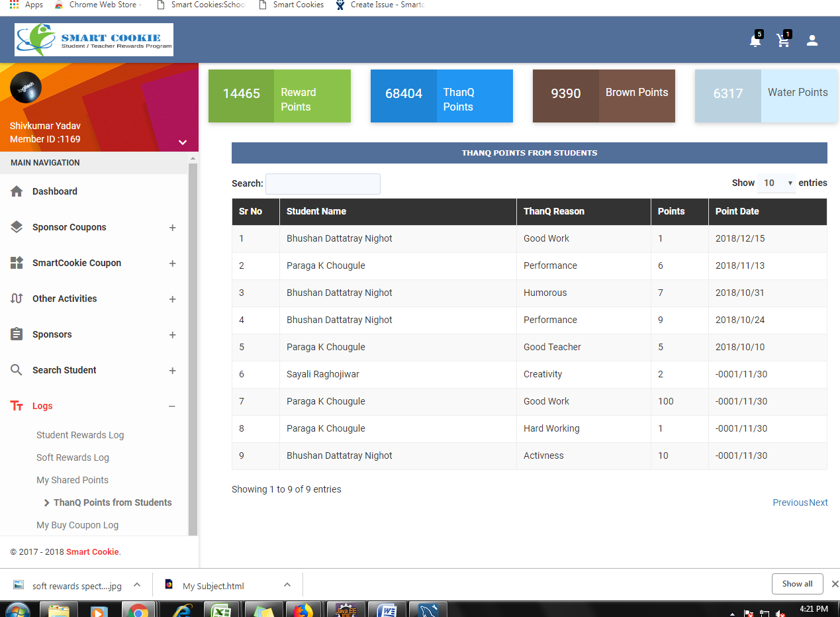Expand the user profile chevron under Member ID
Image resolution: width=840 pixels, height=617 pixels.
tap(183, 142)
